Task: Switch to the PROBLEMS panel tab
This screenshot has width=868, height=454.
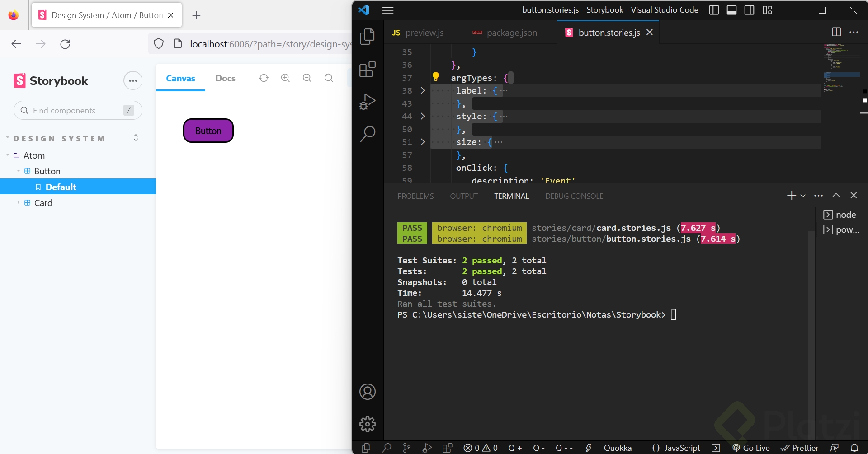Action: coord(415,196)
